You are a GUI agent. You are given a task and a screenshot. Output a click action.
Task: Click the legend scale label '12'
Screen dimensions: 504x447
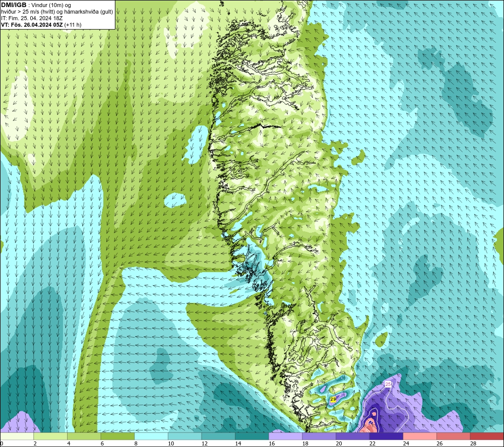coord(205,443)
